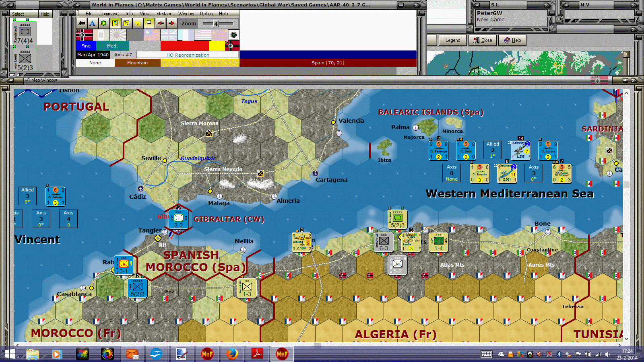Toggle the white flag toolbar button
This screenshot has width=644, height=362.
coord(149,23)
